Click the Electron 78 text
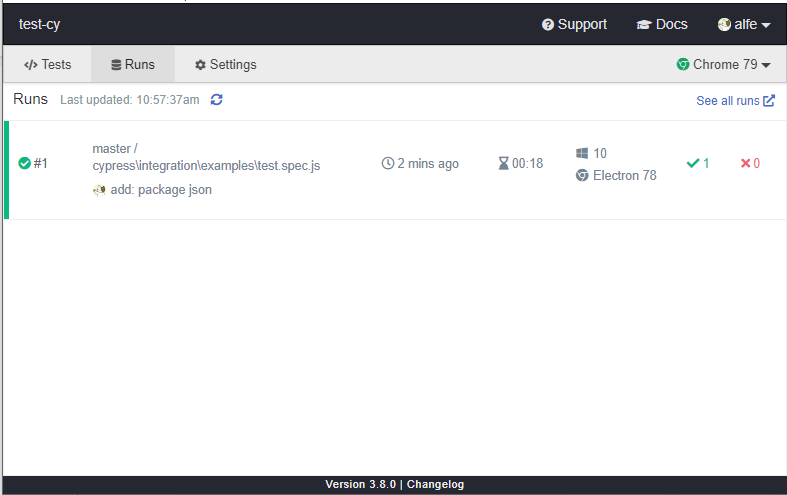 pos(625,175)
